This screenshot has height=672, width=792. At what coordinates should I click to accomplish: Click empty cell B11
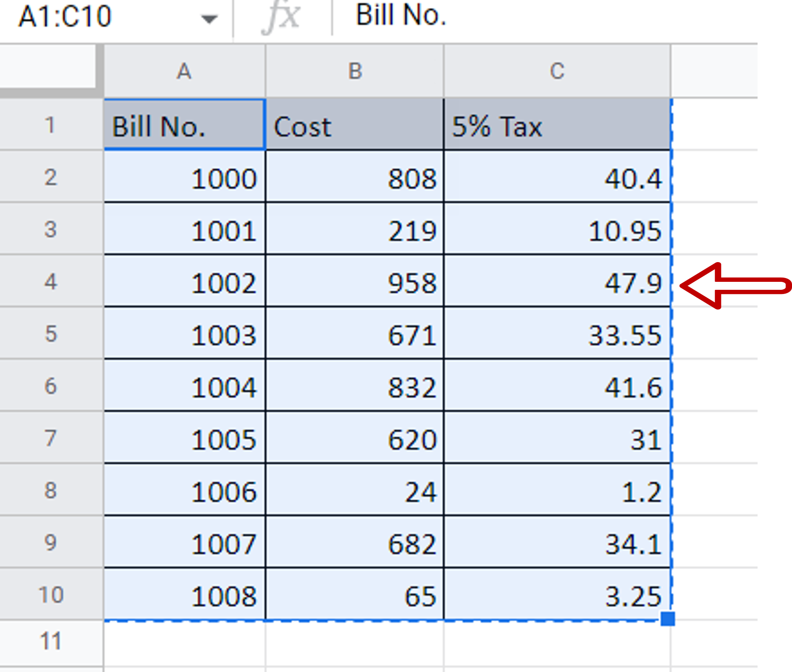click(x=355, y=643)
